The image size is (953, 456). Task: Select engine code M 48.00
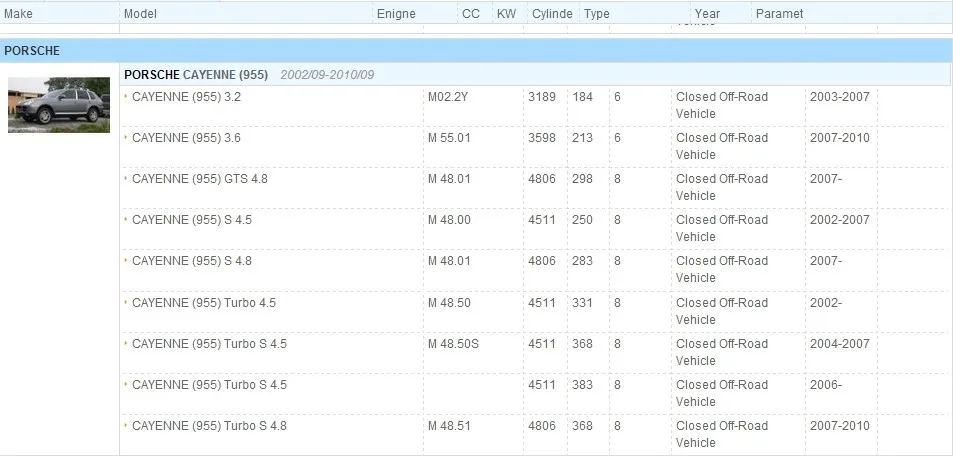(x=449, y=219)
